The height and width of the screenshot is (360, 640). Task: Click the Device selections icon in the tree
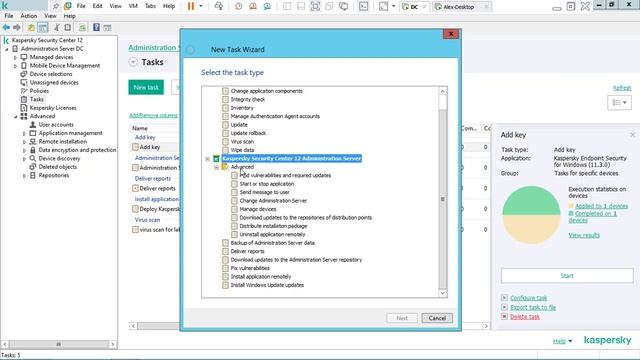click(x=24, y=74)
